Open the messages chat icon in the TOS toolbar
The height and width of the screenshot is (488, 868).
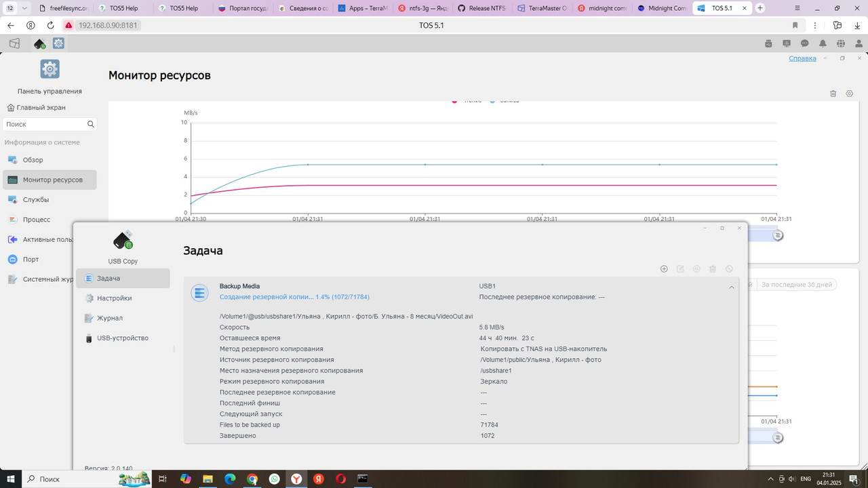pyautogui.click(x=804, y=43)
